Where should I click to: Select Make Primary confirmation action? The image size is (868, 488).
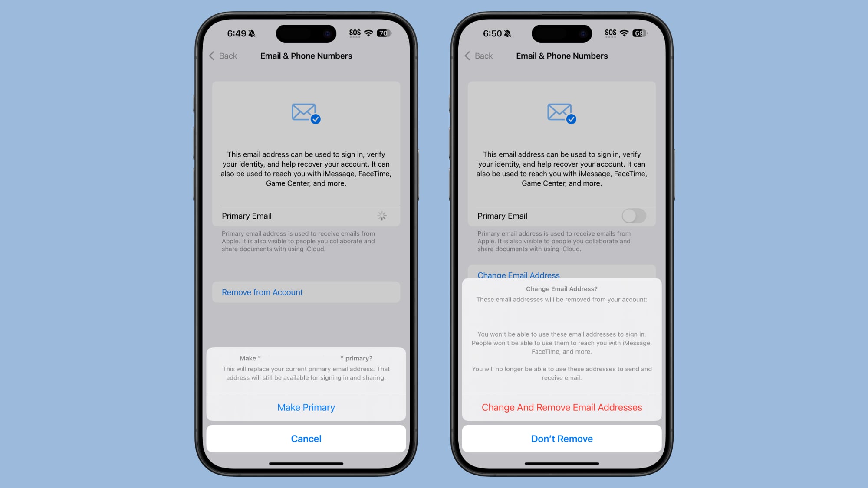(x=306, y=407)
